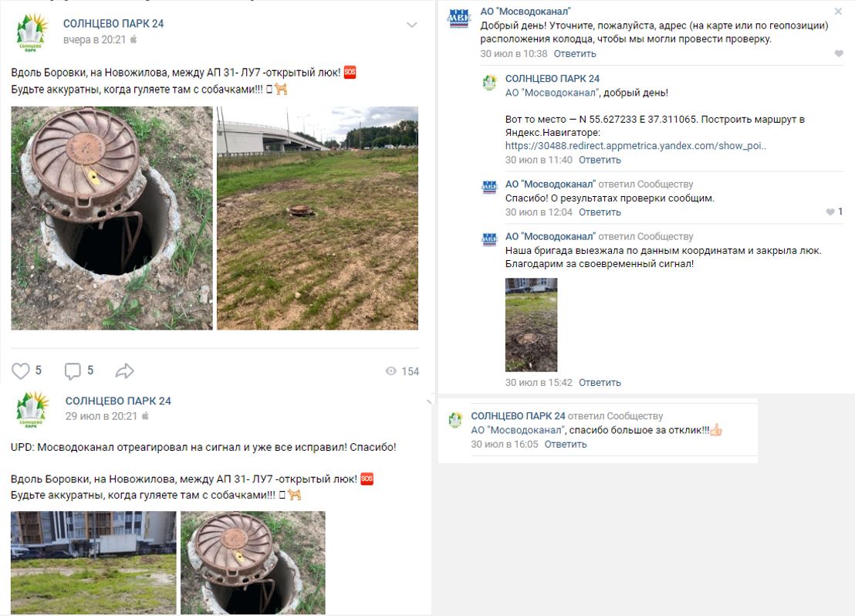Expand the post options chevron in the top post
Screen dimensions: 855x616
click(x=412, y=25)
